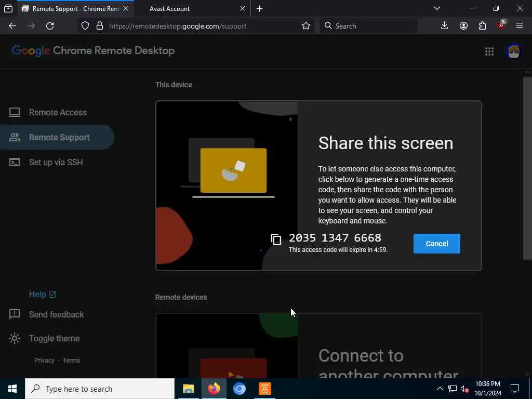This screenshot has height=399, width=532.
Task: Open the clock and date flyout
Action: tap(488, 389)
